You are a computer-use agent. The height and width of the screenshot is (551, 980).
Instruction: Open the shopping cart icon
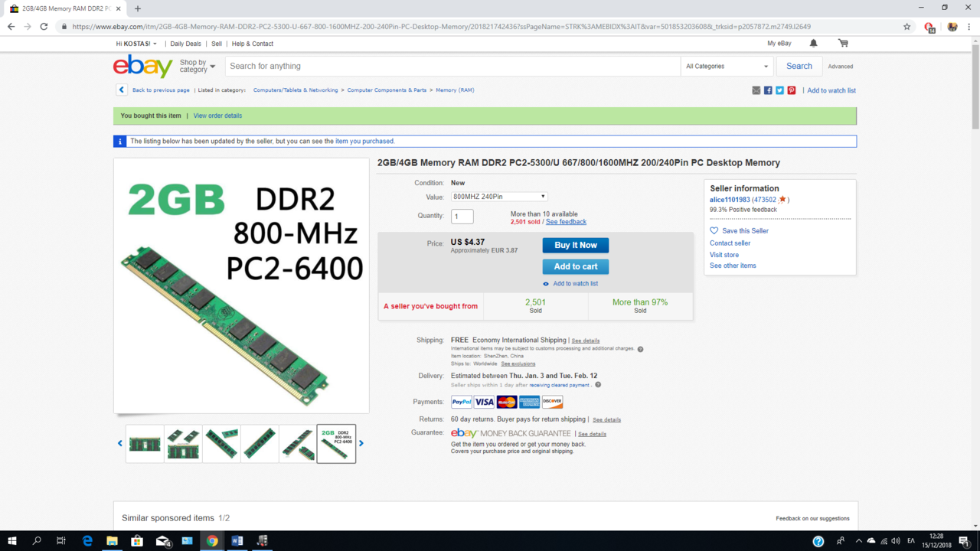pyautogui.click(x=843, y=44)
